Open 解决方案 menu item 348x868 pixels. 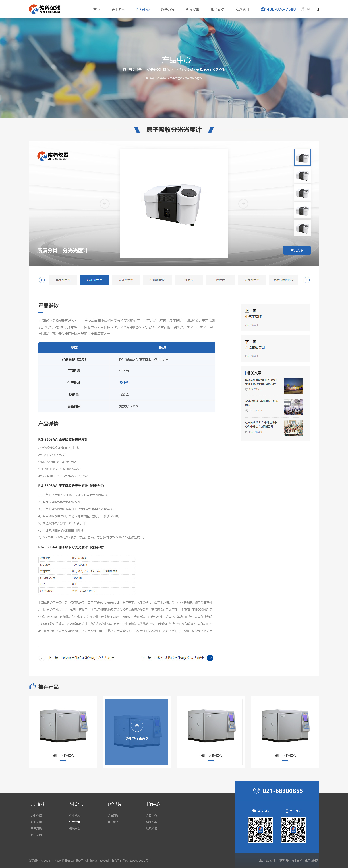(x=168, y=9)
